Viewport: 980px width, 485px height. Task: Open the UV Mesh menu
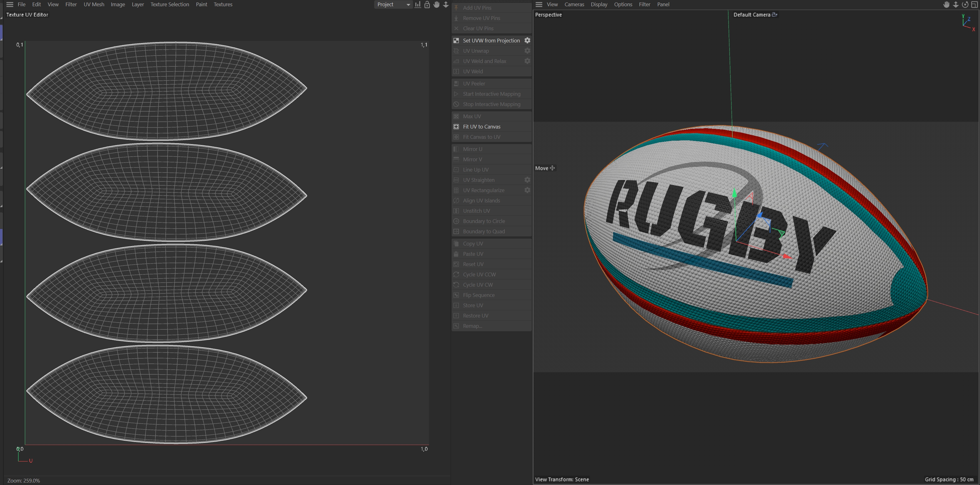point(94,5)
